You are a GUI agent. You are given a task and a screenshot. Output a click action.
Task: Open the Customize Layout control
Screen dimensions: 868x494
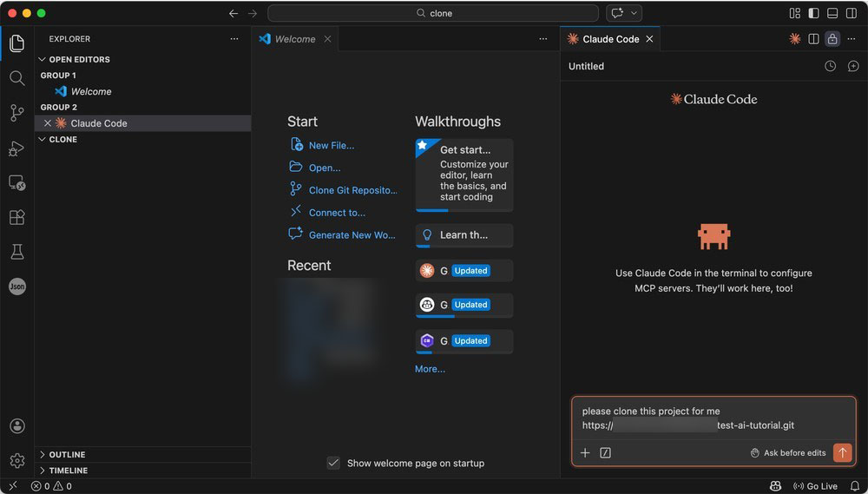click(795, 13)
